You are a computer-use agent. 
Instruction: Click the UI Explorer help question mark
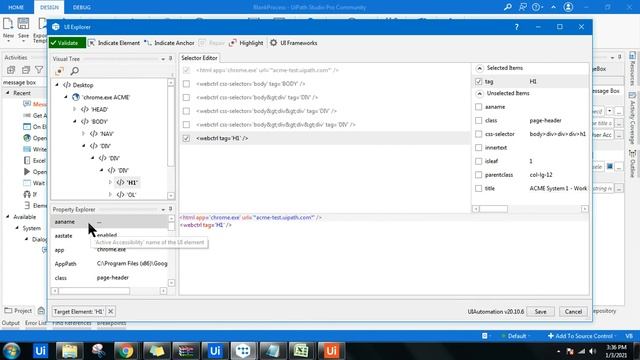pos(516,27)
